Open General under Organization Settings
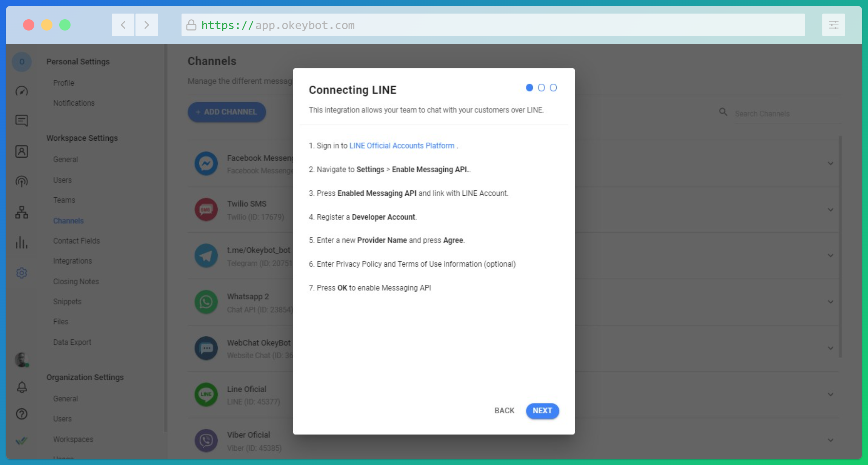The image size is (868, 465). (x=65, y=399)
